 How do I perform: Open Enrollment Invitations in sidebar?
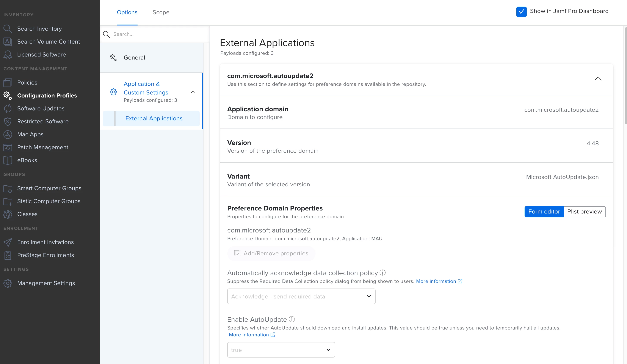point(45,242)
